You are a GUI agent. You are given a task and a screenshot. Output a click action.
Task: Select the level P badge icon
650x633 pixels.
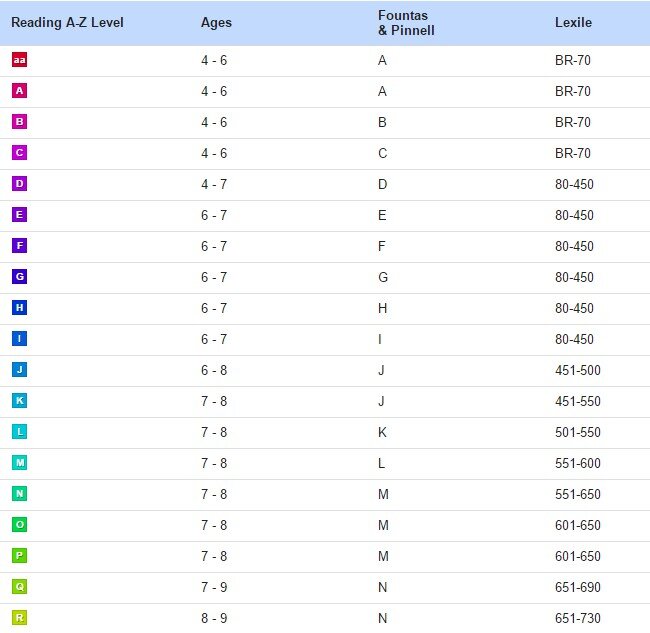[19, 555]
